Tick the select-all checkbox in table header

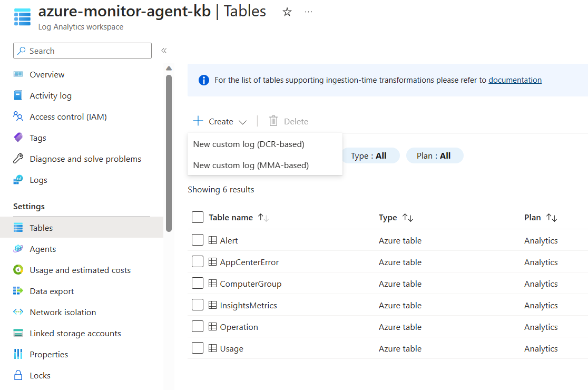click(x=197, y=217)
